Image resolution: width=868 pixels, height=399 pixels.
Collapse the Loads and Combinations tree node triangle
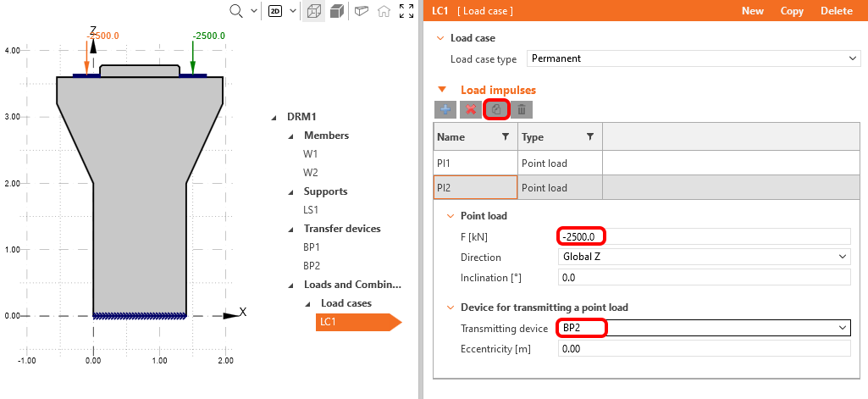tap(290, 285)
